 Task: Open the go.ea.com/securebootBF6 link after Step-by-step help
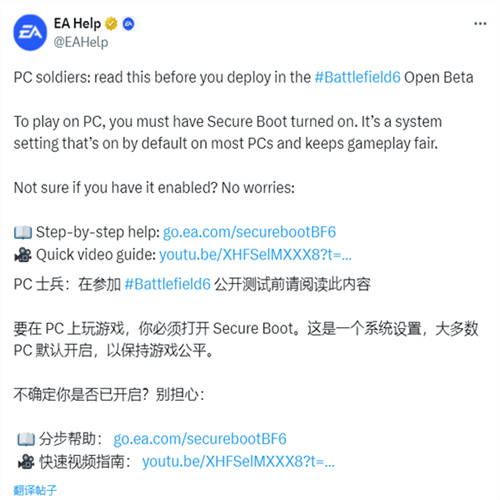[x=249, y=232]
